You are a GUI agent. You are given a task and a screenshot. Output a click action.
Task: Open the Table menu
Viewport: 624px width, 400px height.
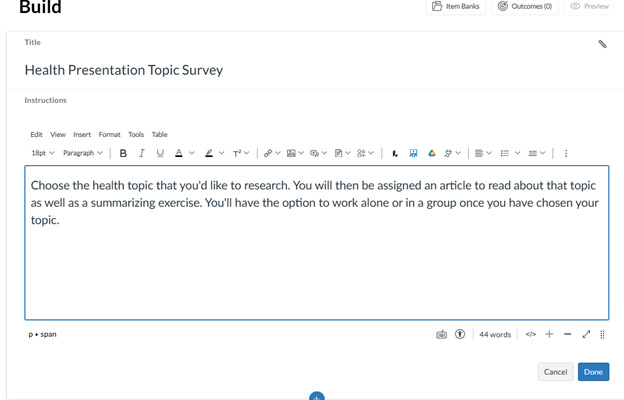click(x=159, y=134)
